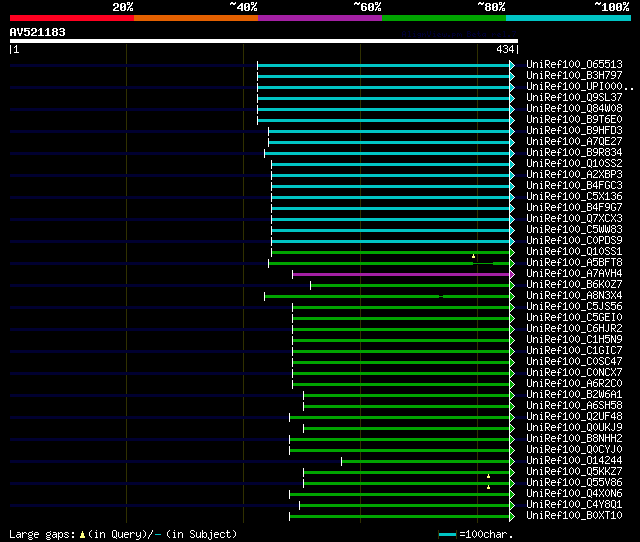Click the cyan ~100% identity color bar

569,18
